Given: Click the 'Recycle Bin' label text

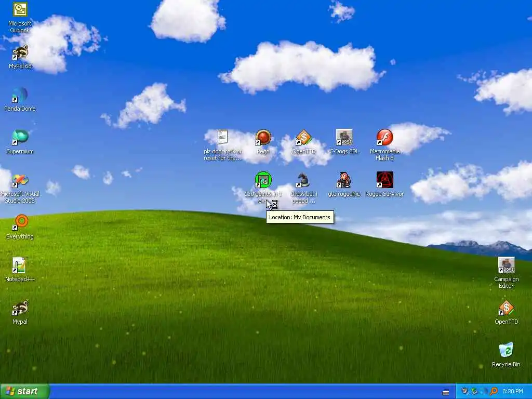Looking at the screenshot, I should [506, 364].
